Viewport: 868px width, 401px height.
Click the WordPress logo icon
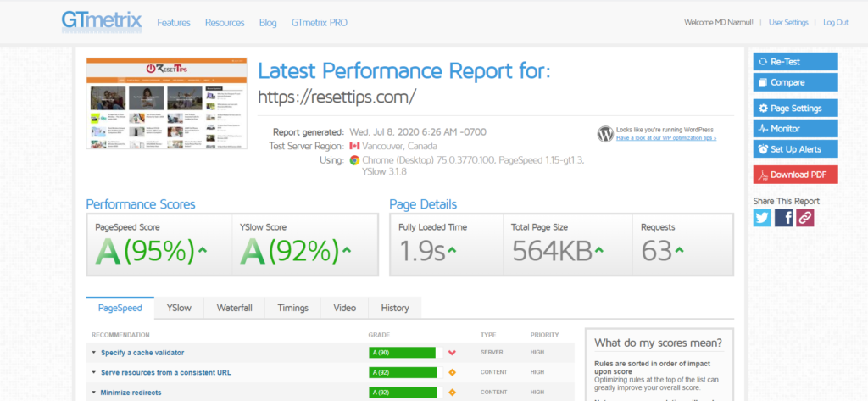point(605,134)
